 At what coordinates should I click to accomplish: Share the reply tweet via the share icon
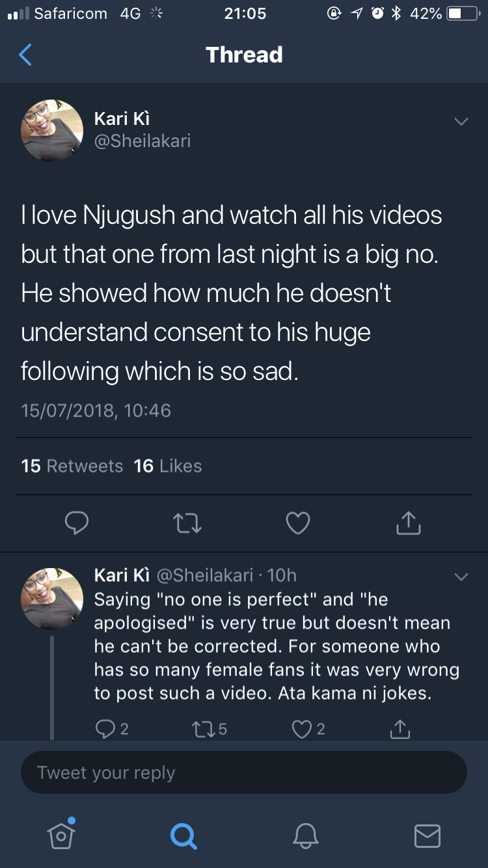tap(400, 729)
